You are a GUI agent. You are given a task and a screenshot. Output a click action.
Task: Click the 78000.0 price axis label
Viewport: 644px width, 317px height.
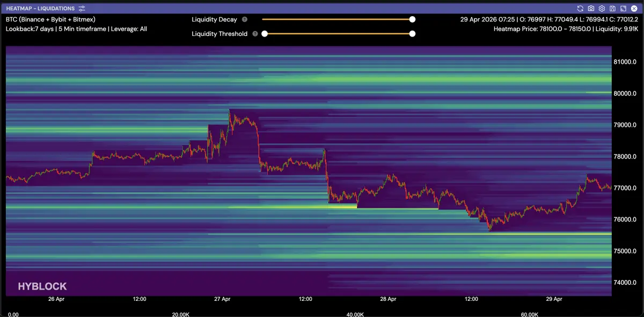point(625,157)
